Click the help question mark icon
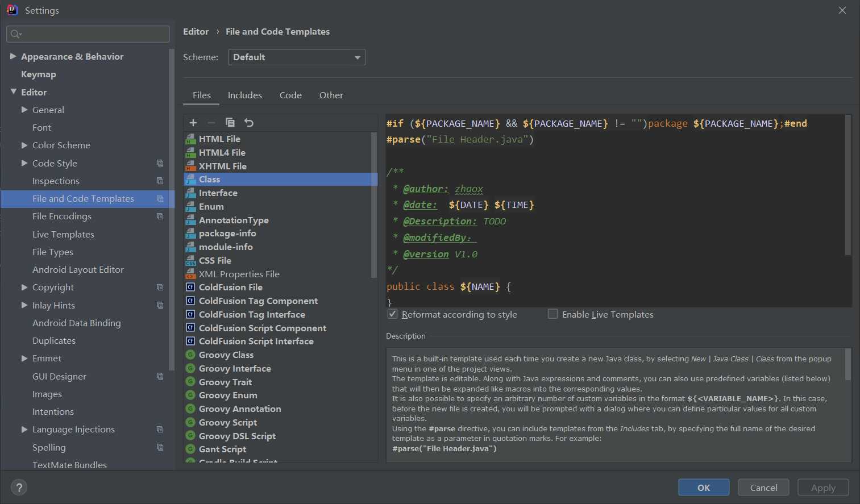 [x=19, y=488]
